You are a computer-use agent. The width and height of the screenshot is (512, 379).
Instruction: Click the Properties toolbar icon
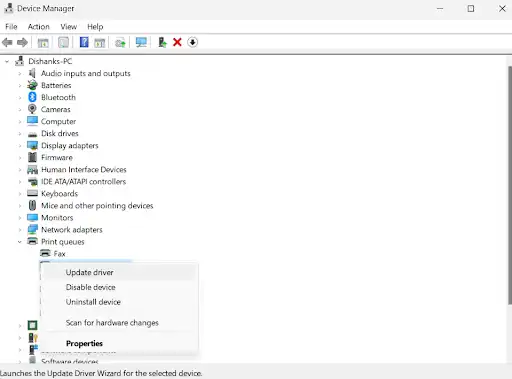pos(63,42)
